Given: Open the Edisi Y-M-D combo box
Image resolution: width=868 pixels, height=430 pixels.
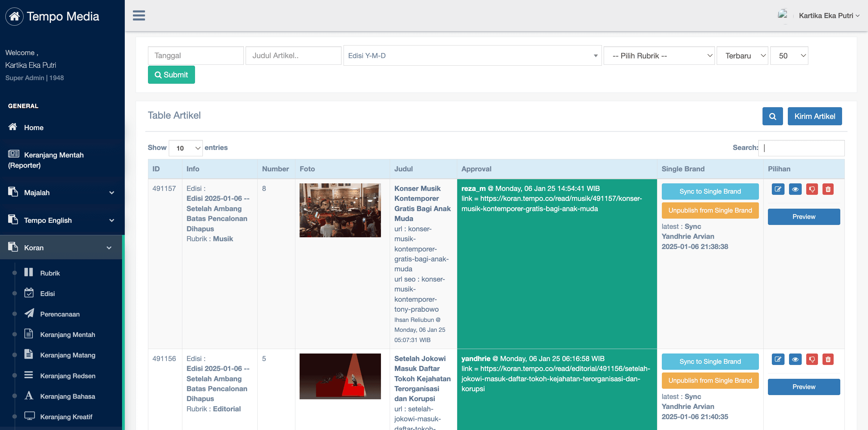Looking at the screenshot, I should click(x=472, y=56).
